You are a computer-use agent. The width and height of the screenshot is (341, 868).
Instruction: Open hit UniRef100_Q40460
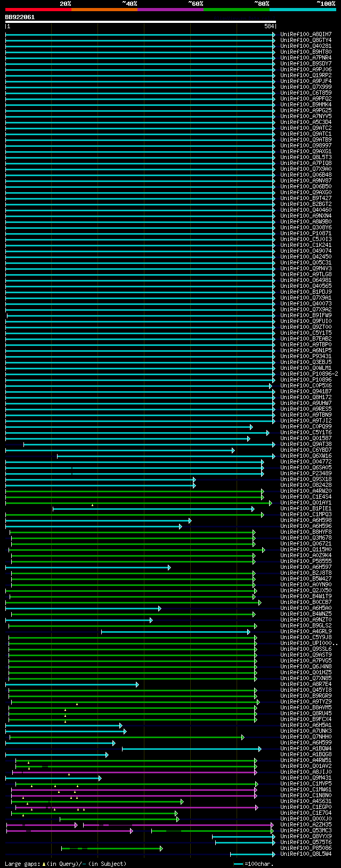(x=306, y=210)
